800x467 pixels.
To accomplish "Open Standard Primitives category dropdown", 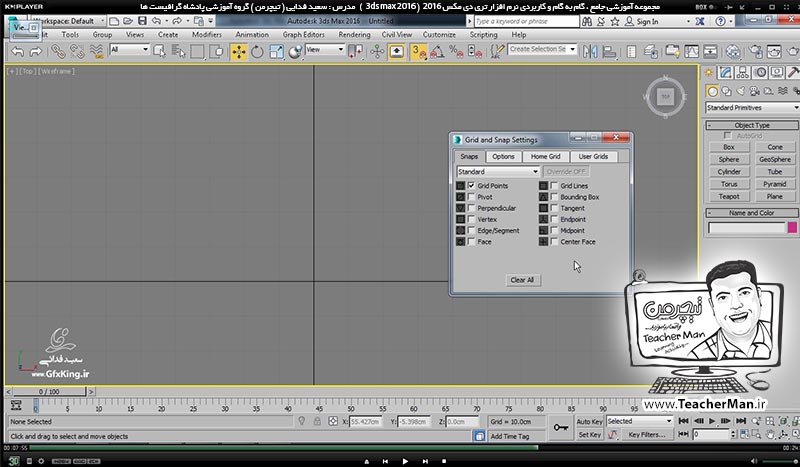I will (752, 108).
